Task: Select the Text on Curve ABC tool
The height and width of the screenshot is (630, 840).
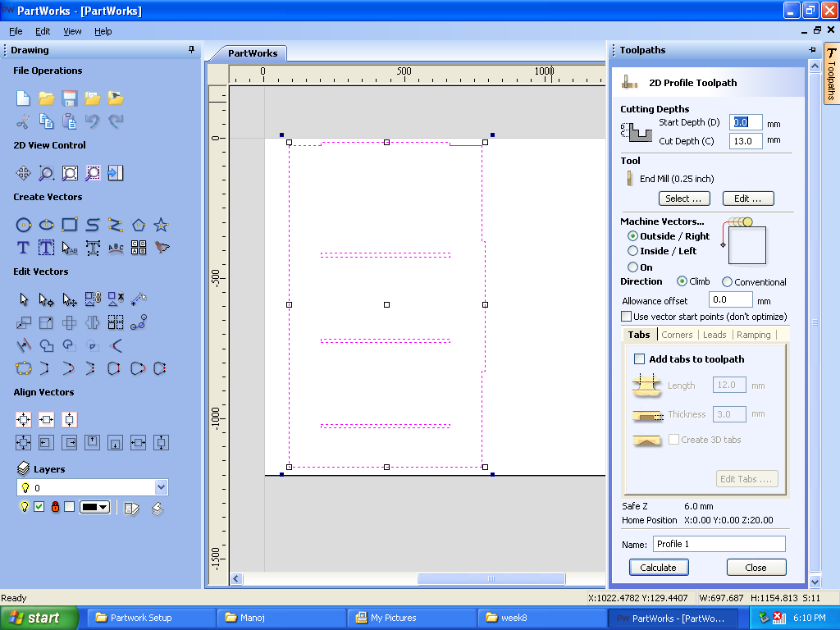Action: (x=115, y=248)
